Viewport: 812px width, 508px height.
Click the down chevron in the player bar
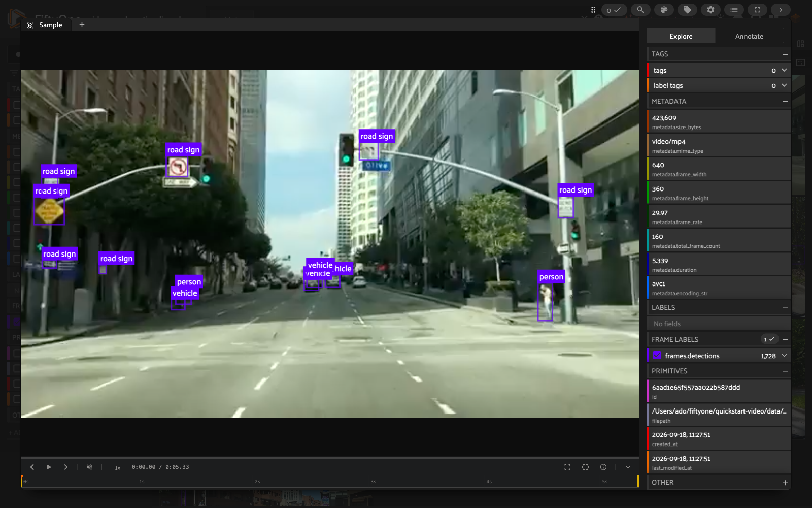click(x=628, y=467)
